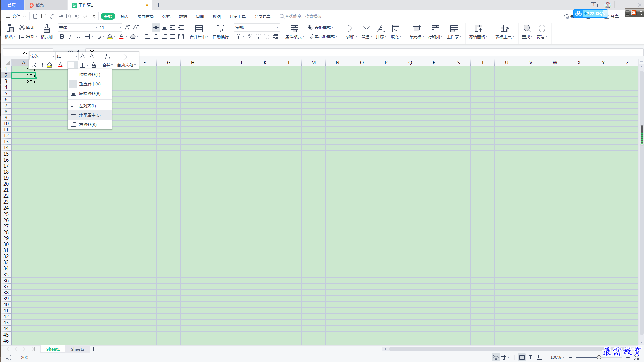
Task: Choose Align Right (右对齐) menu item
Action: (x=90, y=124)
